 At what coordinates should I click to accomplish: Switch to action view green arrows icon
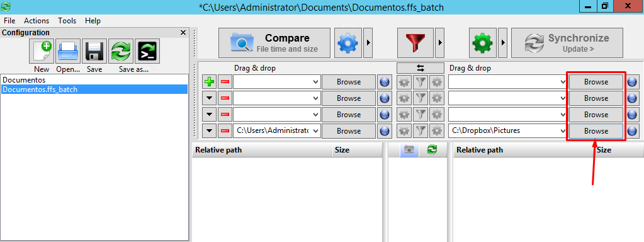click(x=432, y=150)
